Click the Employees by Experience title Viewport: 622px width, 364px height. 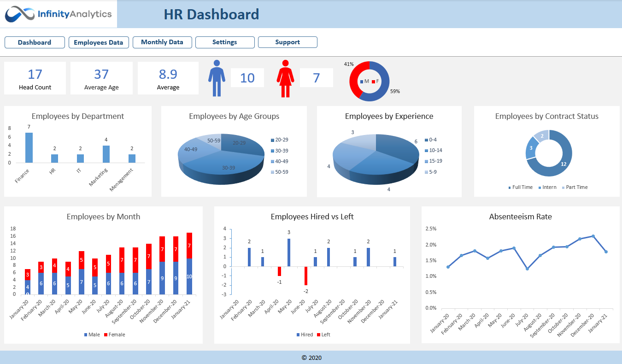pyautogui.click(x=389, y=116)
